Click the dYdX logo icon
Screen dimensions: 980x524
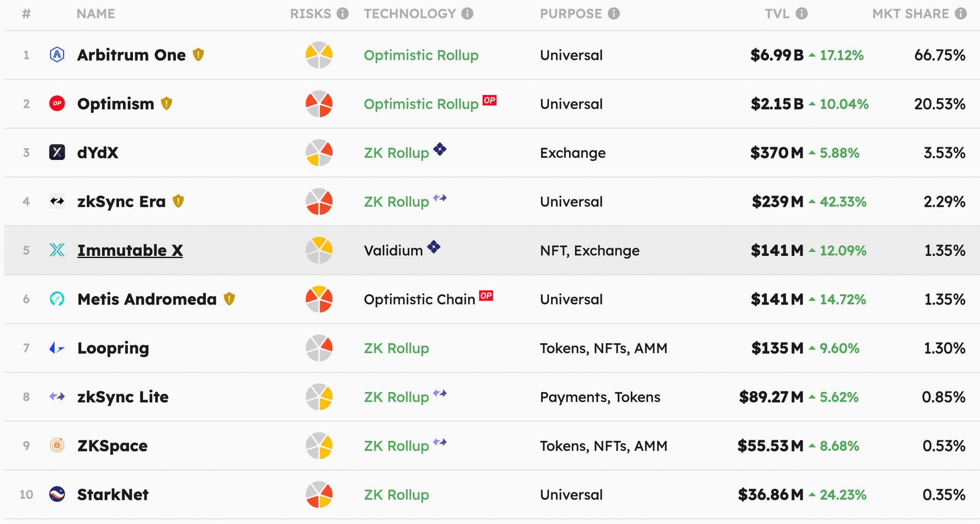pos(57,152)
